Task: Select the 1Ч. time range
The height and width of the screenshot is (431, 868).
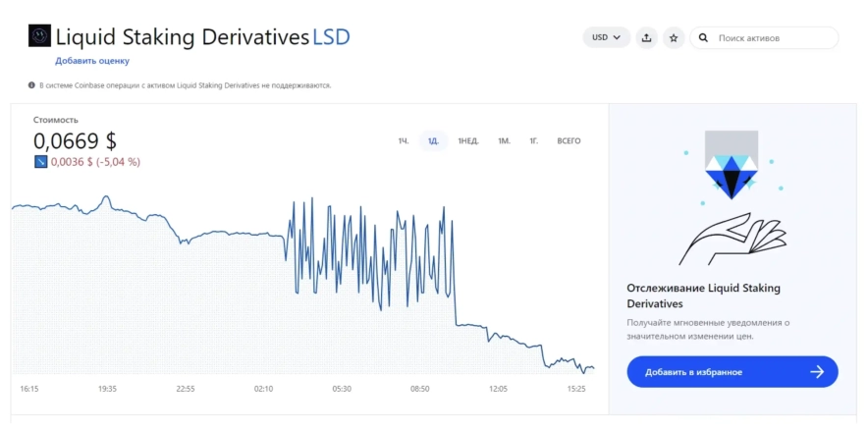Action: (x=403, y=141)
